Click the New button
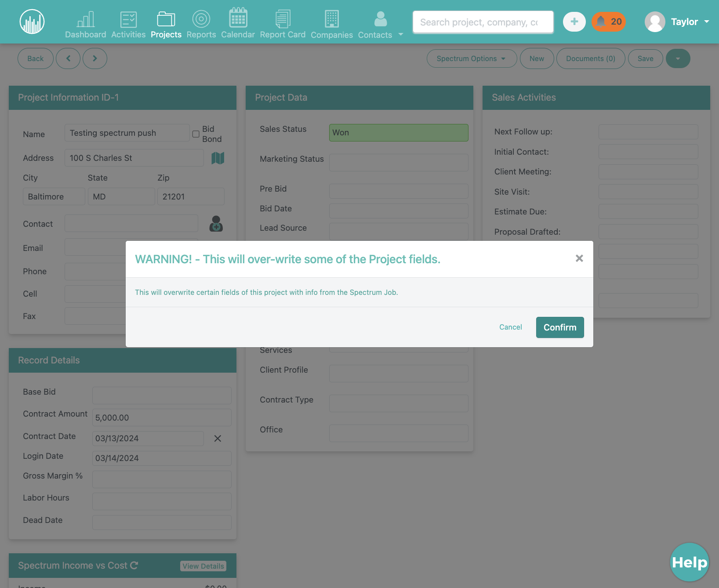Screen dimensions: 719x588 point(537,58)
